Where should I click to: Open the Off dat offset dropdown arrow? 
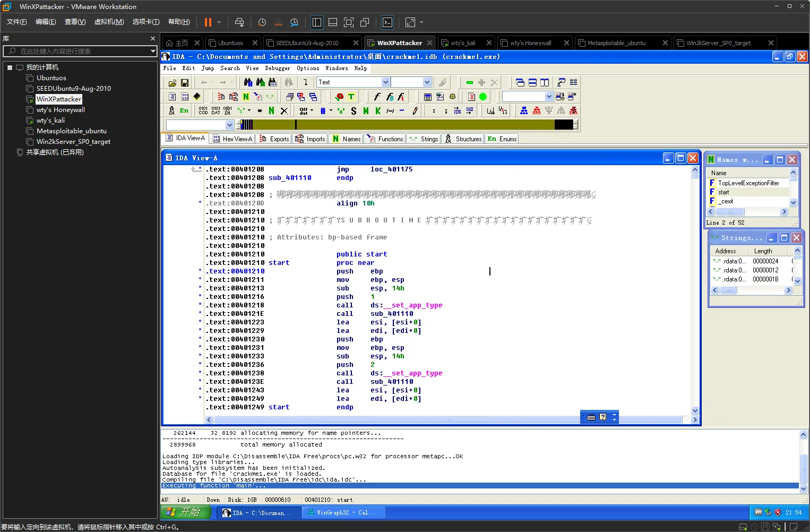(312, 110)
